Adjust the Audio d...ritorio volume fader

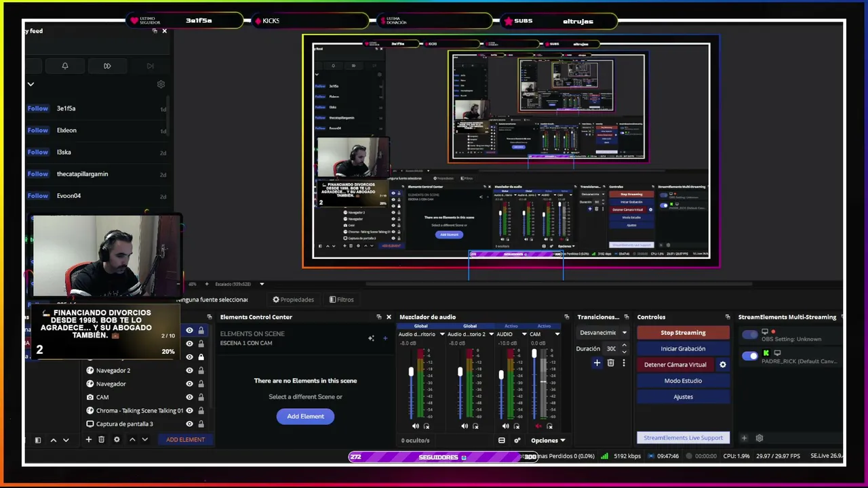(x=411, y=372)
